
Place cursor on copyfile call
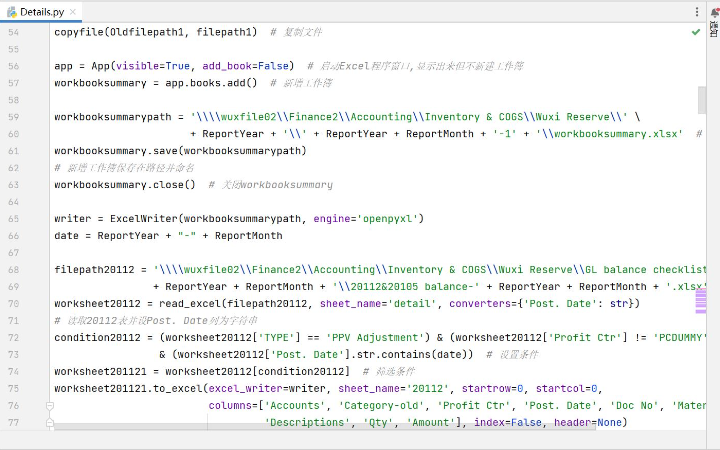click(x=156, y=32)
